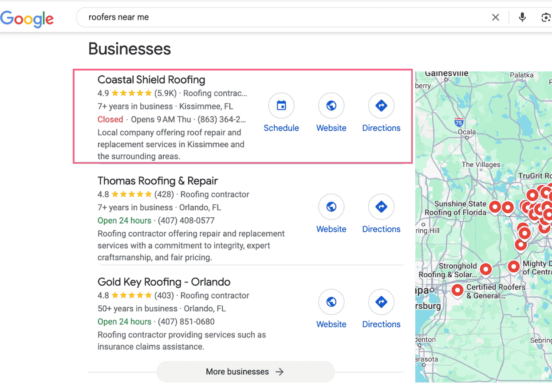Click '50+ years in business' text
Viewport: 552px width, 392px height.
(138, 308)
